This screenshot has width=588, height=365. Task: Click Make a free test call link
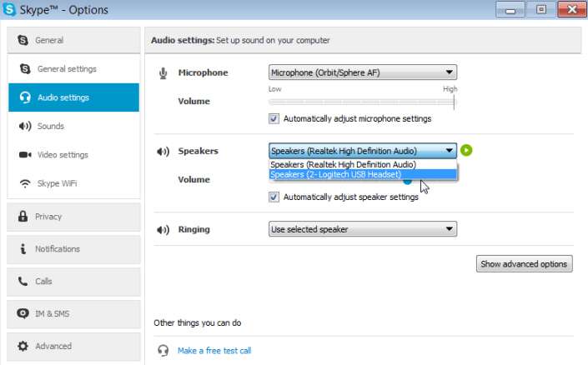pyautogui.click(x=214, y=351)
